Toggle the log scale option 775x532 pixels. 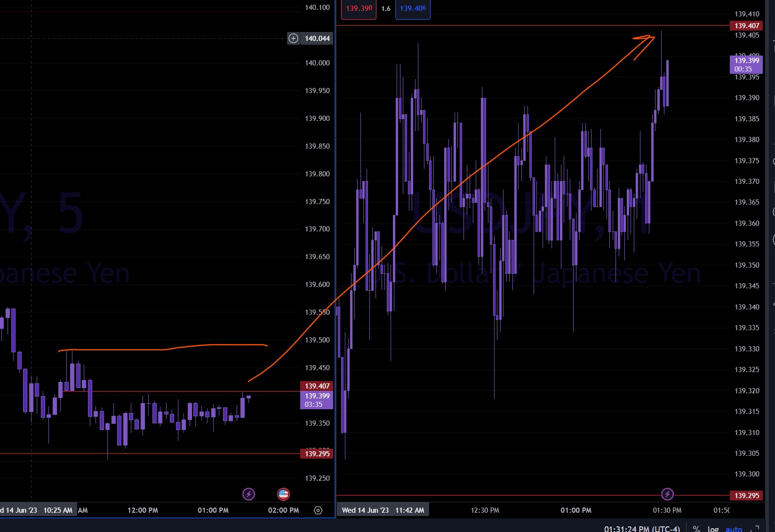click(713, 529)
